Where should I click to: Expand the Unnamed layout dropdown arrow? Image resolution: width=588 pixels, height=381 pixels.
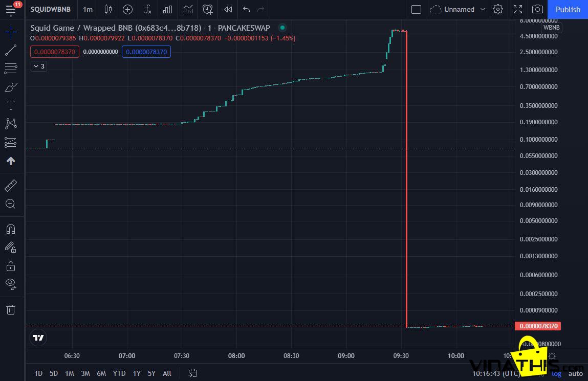pyautogui.click(x=483, y=9)
